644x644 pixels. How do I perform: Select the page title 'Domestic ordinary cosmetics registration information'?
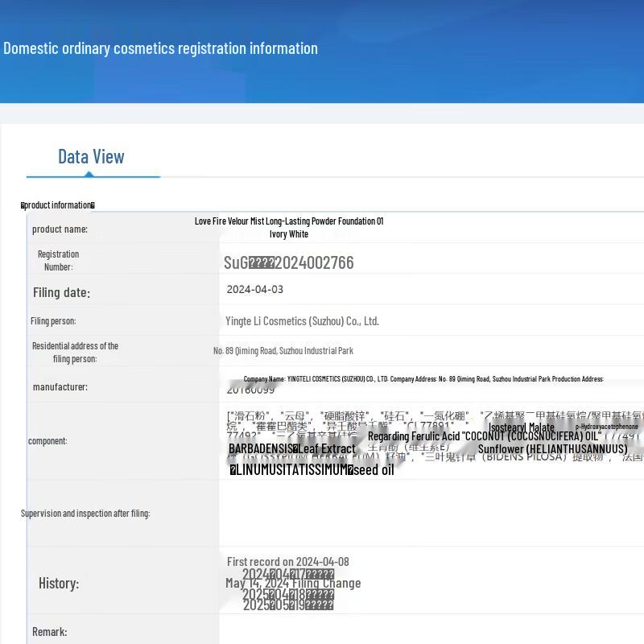160,48
